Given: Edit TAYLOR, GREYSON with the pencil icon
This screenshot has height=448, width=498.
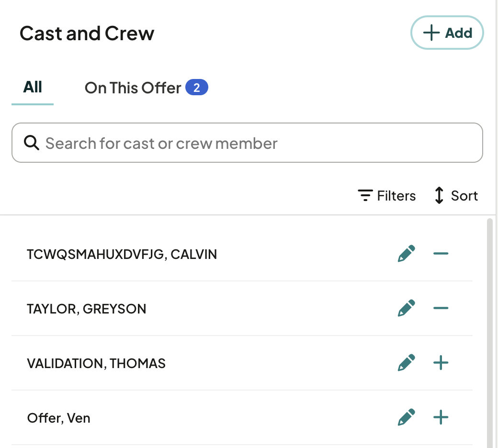Looking at the screenshot, I should (406, 308).
